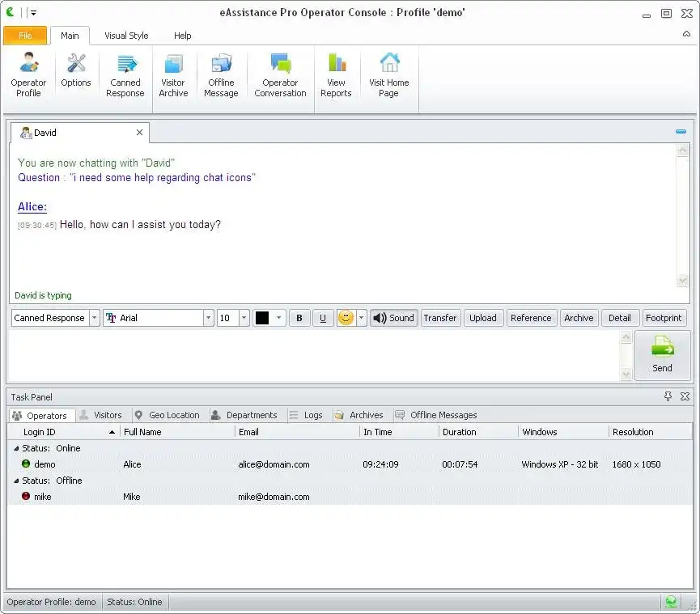Expand the Canned Response dropdown
This screenshot has width=700, height=614.
(95, 318)
